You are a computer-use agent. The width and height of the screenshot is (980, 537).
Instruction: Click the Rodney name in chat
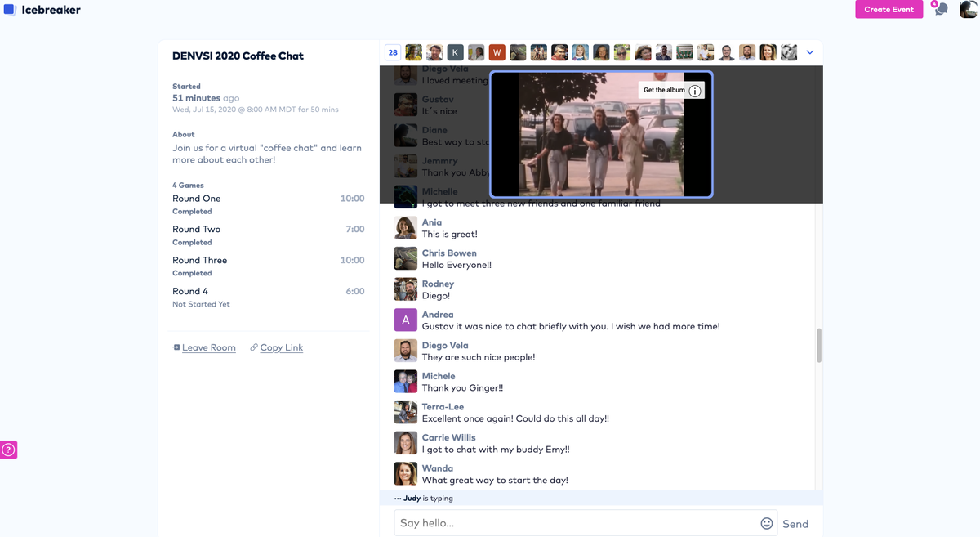click(x=438, y=284)
